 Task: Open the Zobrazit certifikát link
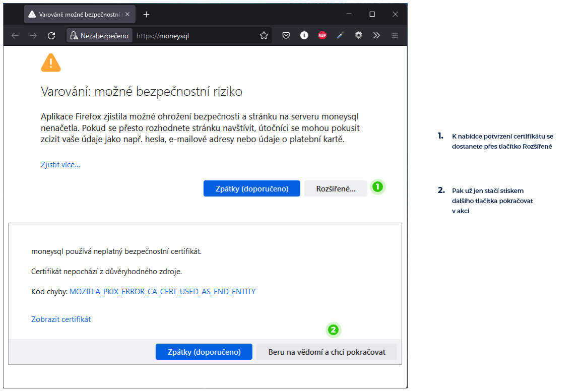[61, 319]
